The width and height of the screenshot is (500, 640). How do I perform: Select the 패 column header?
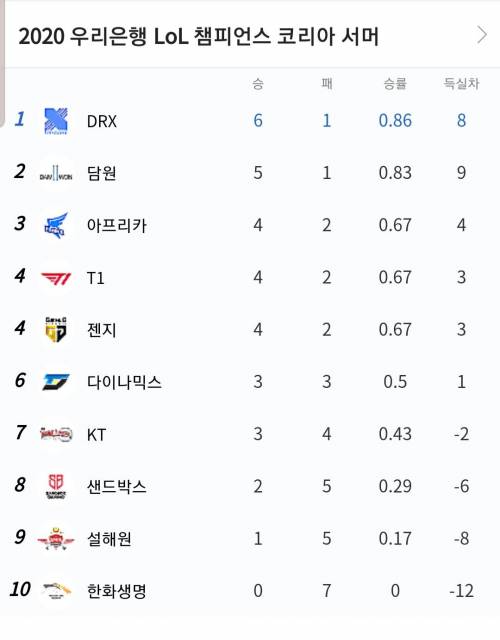327,84
